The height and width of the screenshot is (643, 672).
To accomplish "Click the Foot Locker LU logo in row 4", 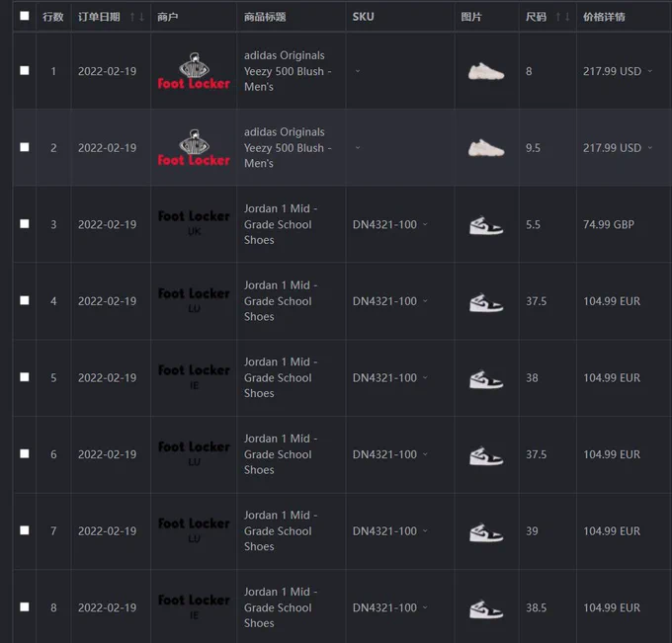I will click(194, 300).
